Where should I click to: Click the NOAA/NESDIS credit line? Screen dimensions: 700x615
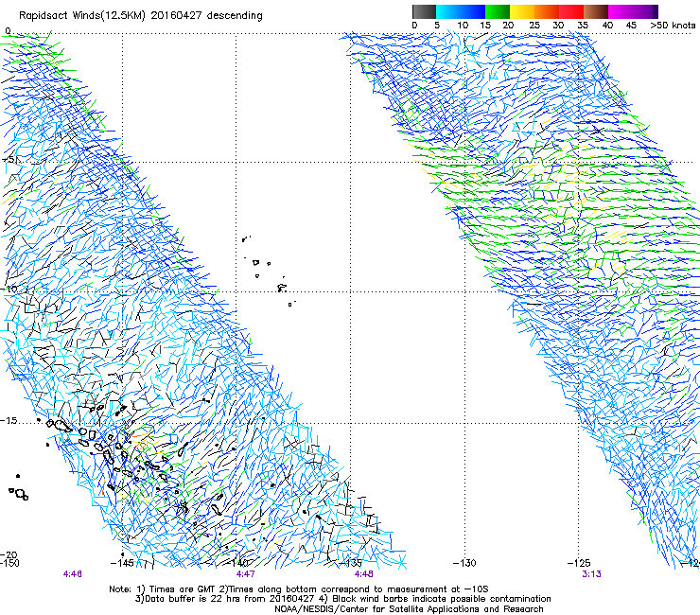tap(409, 609)
